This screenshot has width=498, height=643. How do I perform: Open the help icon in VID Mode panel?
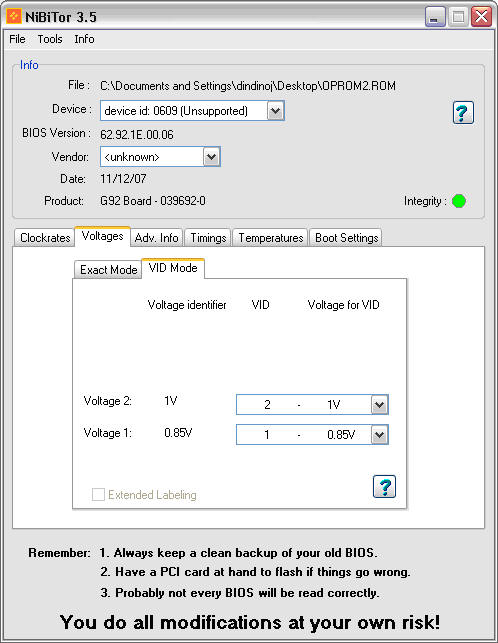[x=384, y=486]
